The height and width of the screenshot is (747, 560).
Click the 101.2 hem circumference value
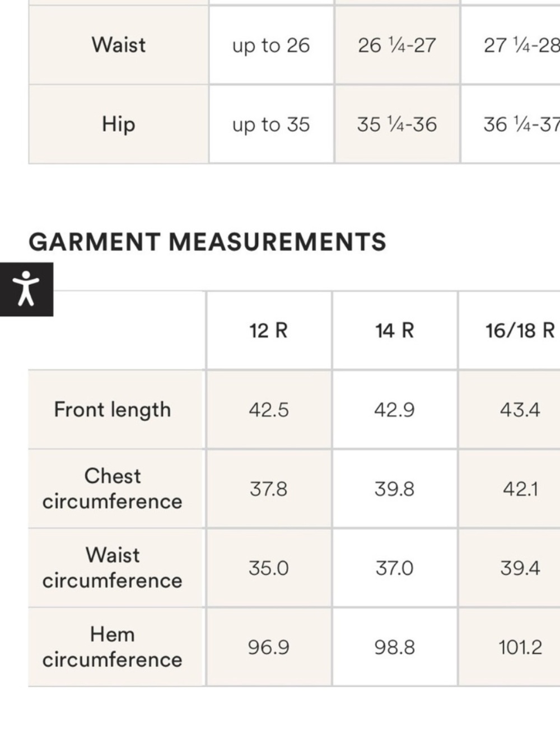tap(520, 648)
